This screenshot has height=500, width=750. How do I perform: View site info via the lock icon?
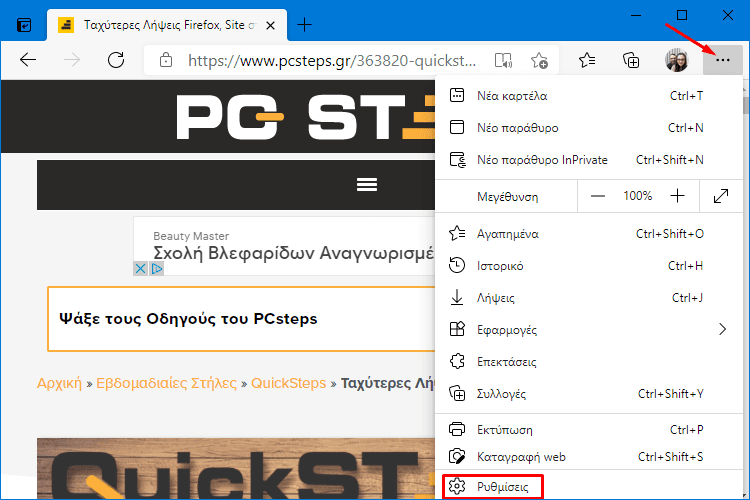coord(166,60)
